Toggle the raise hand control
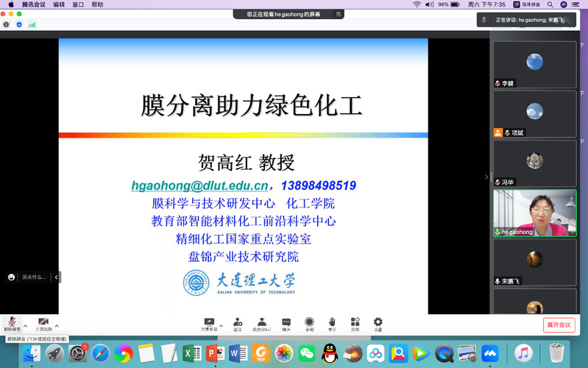 (x=332, y=323)
